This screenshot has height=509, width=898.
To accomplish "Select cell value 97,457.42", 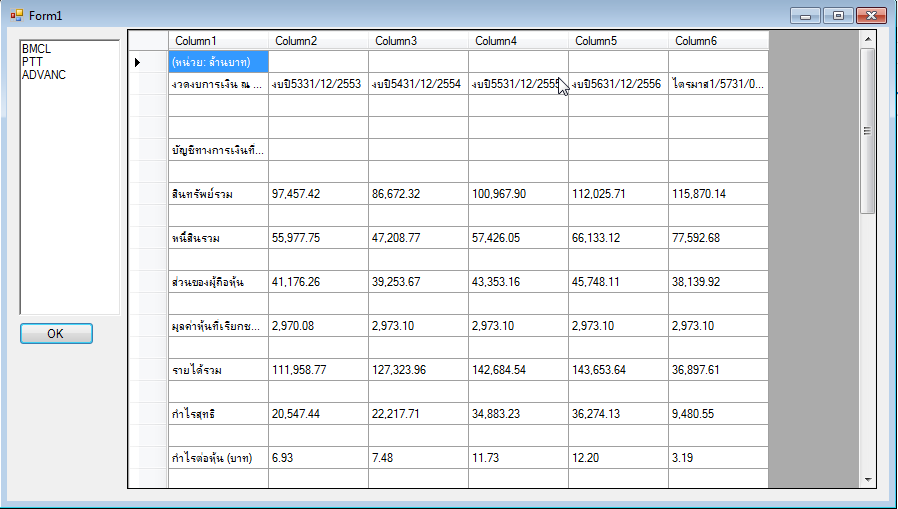I will [x=318, y=194].
